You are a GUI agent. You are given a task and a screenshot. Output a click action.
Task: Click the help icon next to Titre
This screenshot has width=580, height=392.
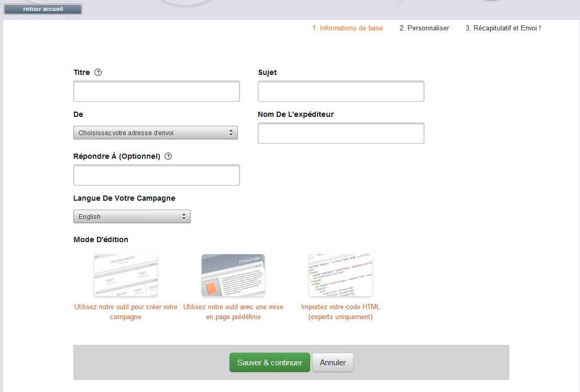pyautogui.click(x=98, y=72)
